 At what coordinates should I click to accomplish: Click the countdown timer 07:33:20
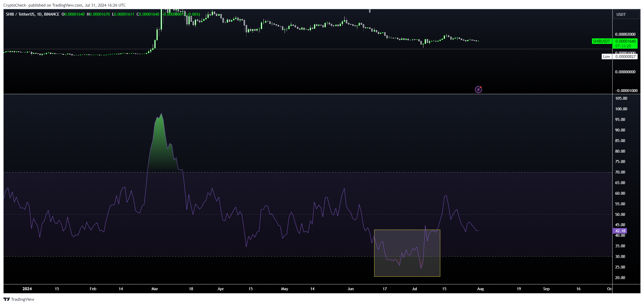click(623, 46)
